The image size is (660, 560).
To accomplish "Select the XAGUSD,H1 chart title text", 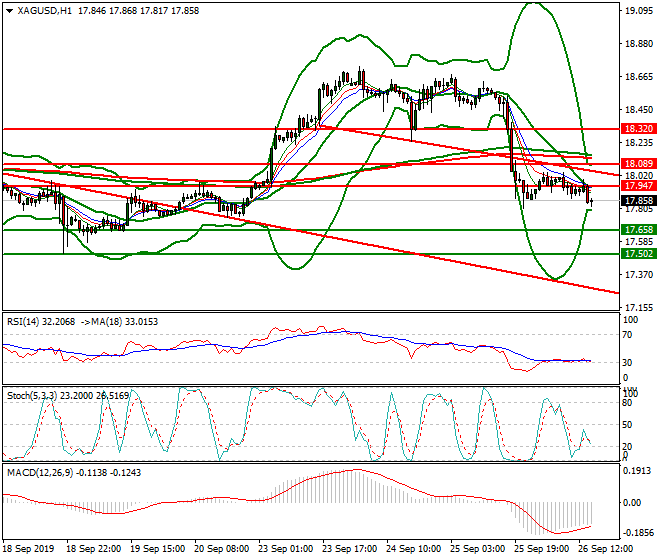I will click(45, 11).
